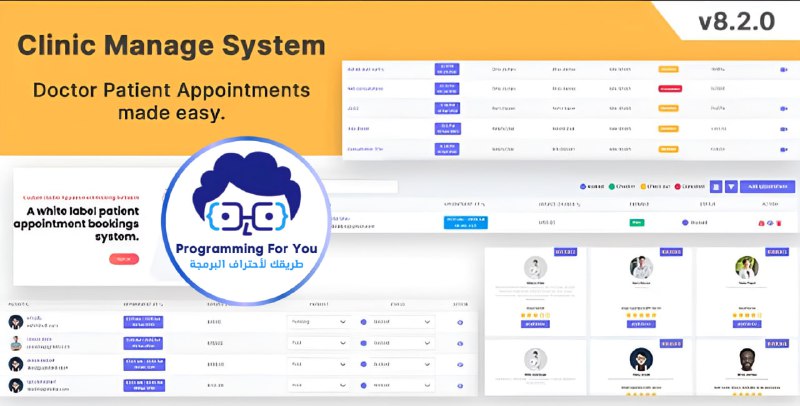Open the doctor avatar with glasses cartoon
The height and width of the screenshot is (406, 800).
[641, 360]
